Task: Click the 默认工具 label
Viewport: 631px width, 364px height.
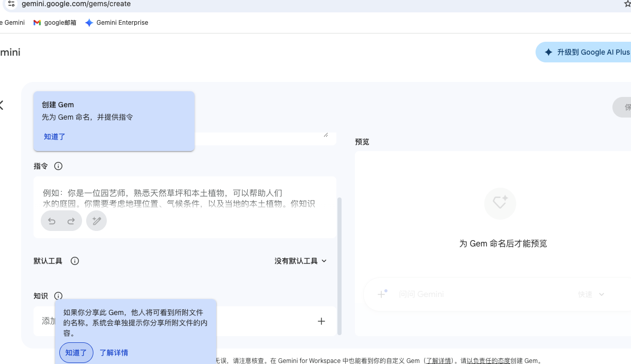Action: click(x=48, y=261)
